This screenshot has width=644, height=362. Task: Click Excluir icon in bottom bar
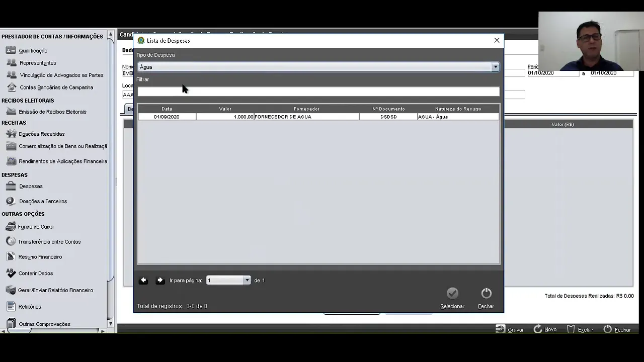571,329
